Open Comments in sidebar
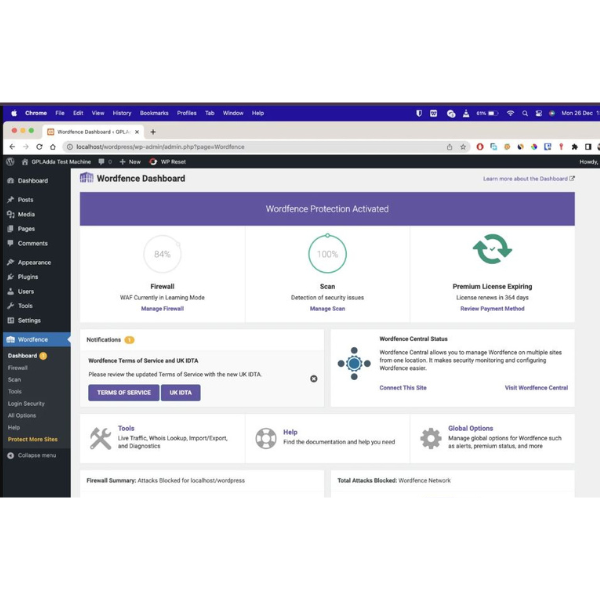Screen dimensions: 600x600 click(x=33, y=243)
